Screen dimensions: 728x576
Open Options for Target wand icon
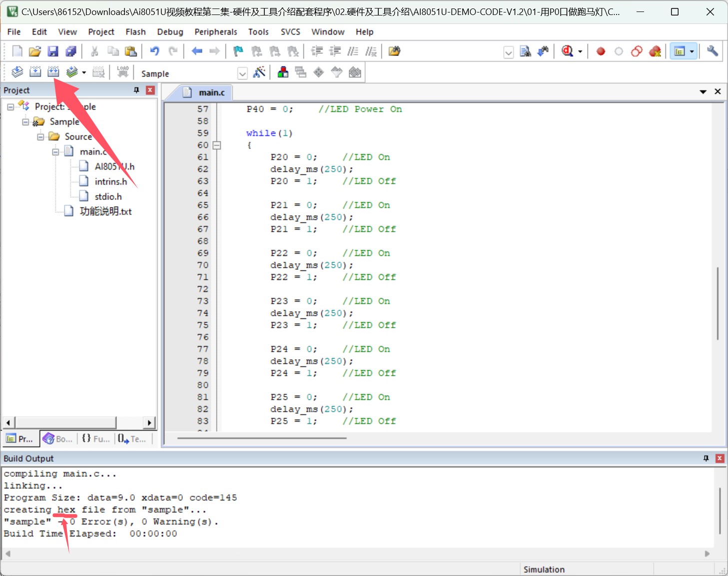point(259,72)
